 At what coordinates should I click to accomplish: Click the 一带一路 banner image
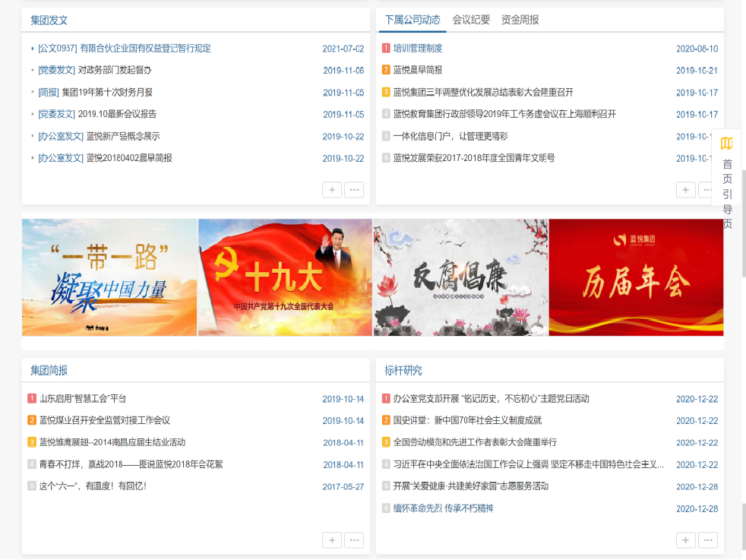109,277
